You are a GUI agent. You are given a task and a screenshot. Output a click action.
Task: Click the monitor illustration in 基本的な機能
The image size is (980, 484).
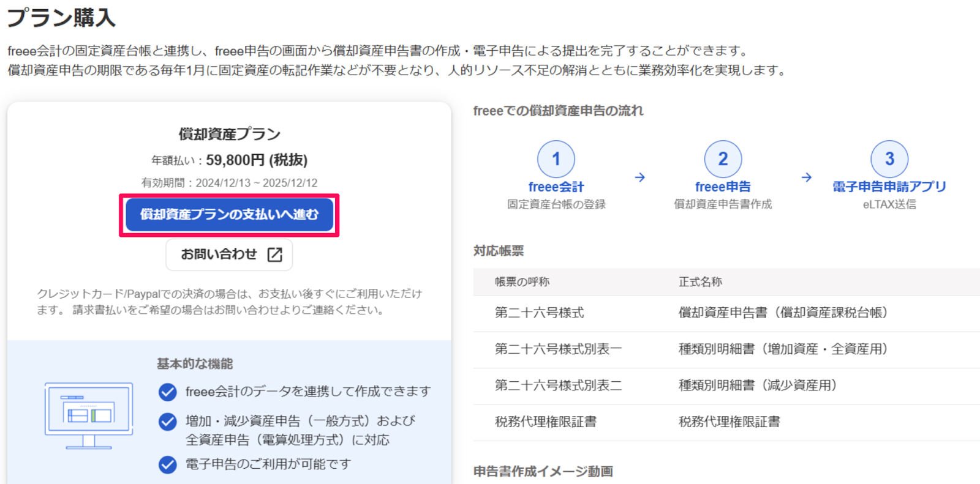(89, 416)
